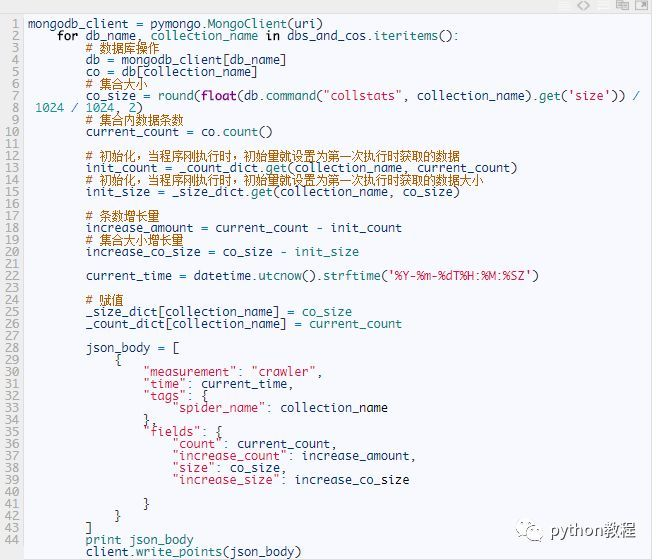Click the line 'json_body = ['
This screenshot has width=656, height=560.
[x=133, y=348]
